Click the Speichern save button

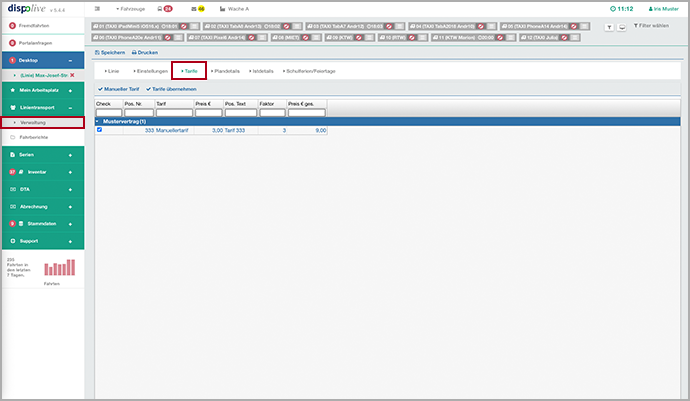coord(110,52)
